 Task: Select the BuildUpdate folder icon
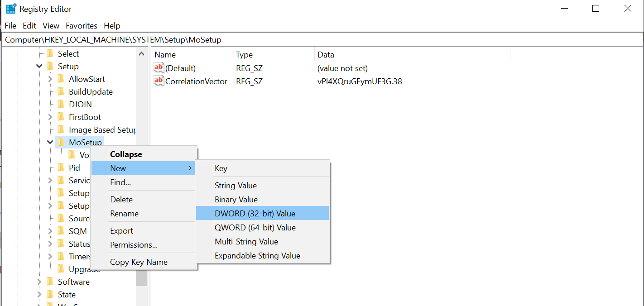pos(61,92)
